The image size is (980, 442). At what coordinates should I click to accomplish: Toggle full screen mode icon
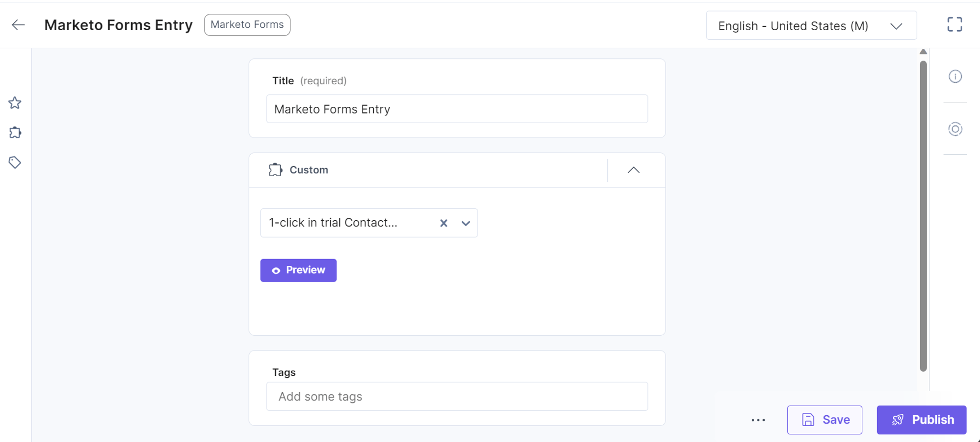(955, 24)
